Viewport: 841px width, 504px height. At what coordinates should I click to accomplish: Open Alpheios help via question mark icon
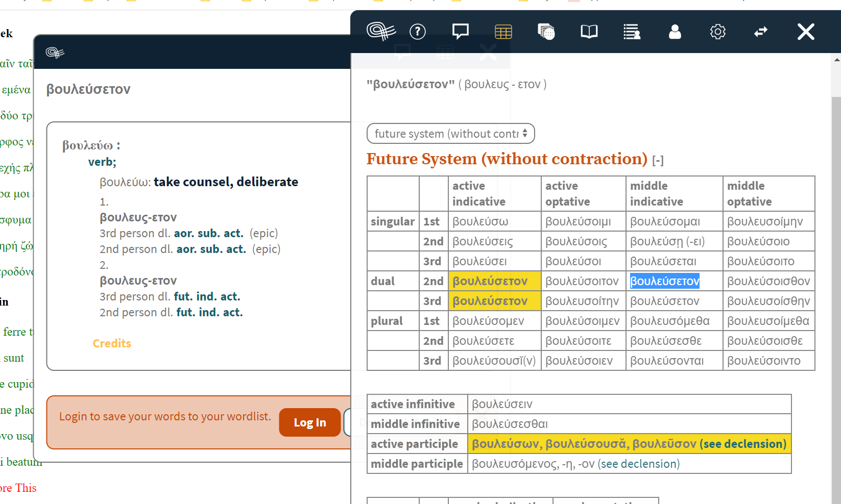point(418,32)
